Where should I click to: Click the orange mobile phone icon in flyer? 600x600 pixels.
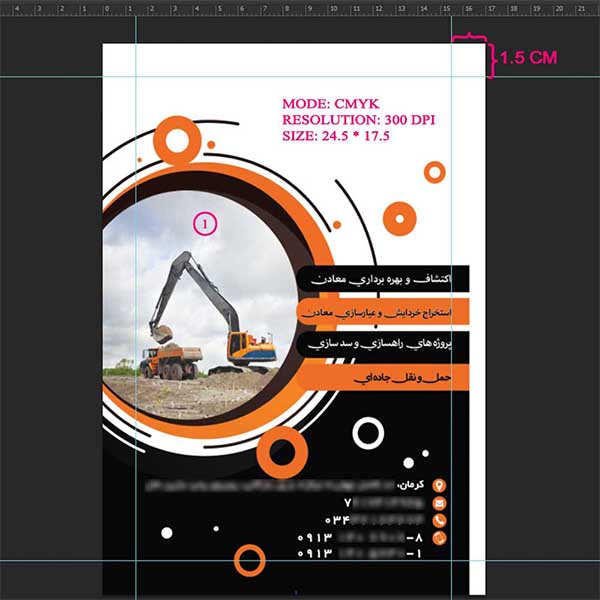pos(439,538)
